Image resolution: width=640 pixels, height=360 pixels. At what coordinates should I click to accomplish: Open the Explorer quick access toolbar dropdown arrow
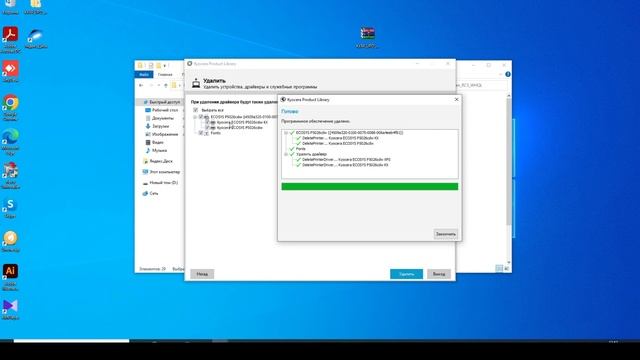click(165, 66)
